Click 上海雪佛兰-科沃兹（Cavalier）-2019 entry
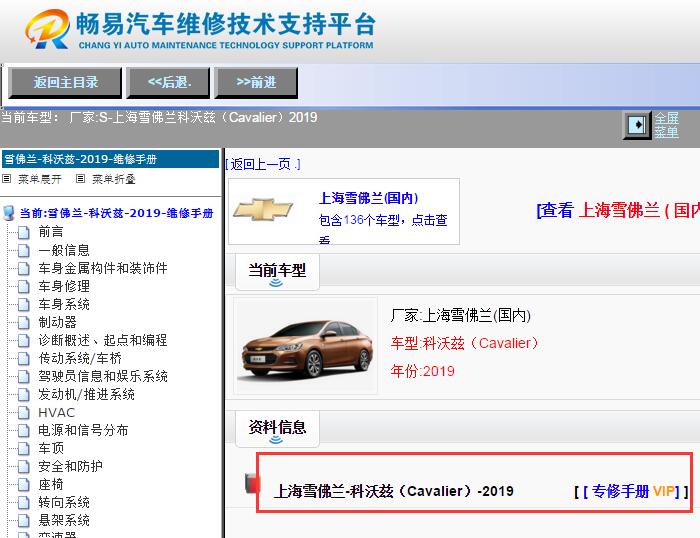 pyautogui.click(x=393, y=491)
